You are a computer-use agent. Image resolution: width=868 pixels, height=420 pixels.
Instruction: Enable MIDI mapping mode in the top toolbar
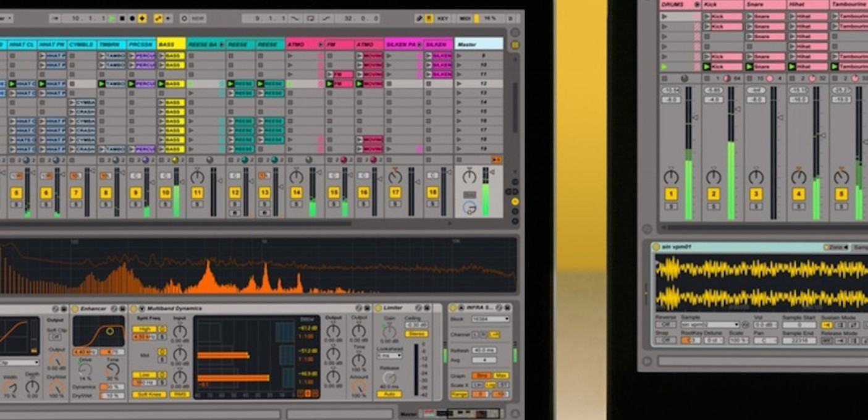coord(465,19)
